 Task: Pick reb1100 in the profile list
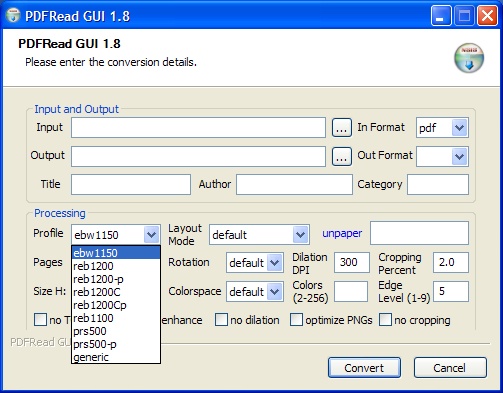(116, 318)
